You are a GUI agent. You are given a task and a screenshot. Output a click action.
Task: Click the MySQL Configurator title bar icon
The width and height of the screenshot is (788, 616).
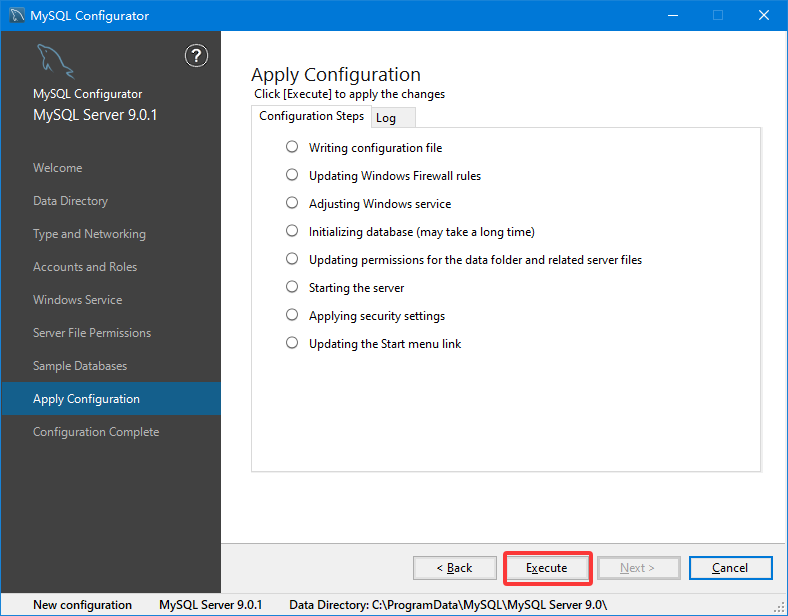17,16
